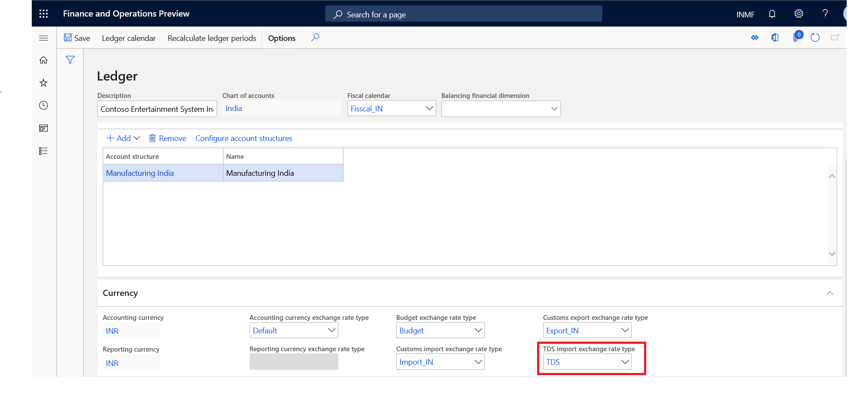Collapse the Currency section chevron
868x403 pixels.
pyautogui.click(x=830, y=293)
